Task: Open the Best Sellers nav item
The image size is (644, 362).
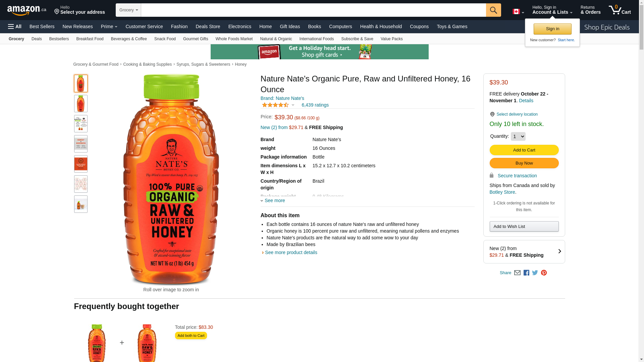Action: (42, 26)
